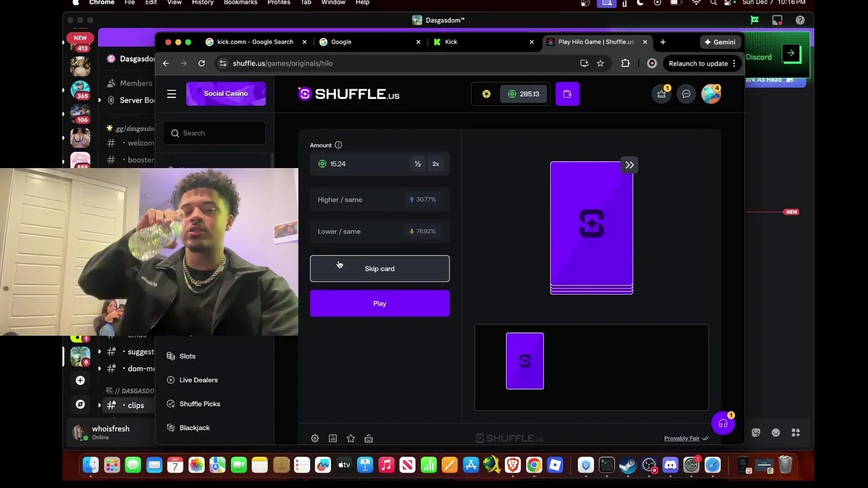
Task: Click the skip arrows on the card
Action: pos(629,165)
